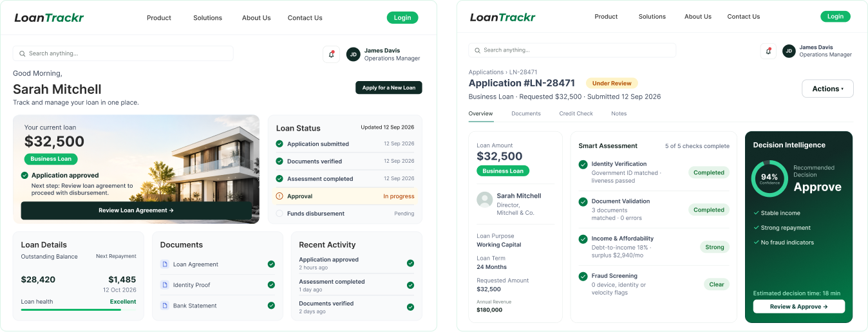Click LoanTrackr logo in right application panel

pyautogui.click(x=503, y=17)
